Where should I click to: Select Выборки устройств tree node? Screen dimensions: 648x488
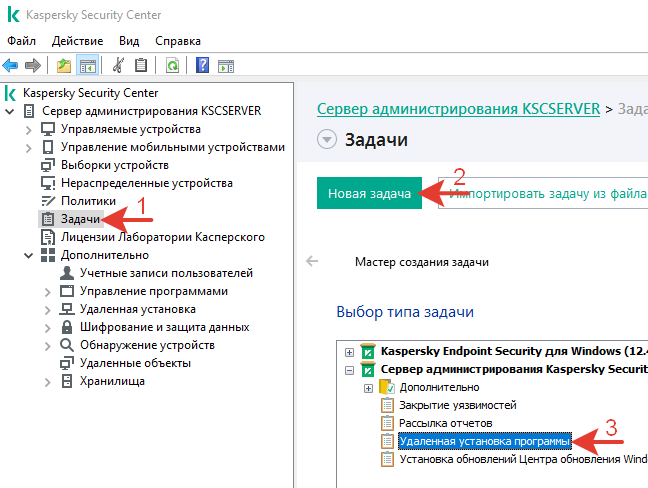[x=115, y=165]
